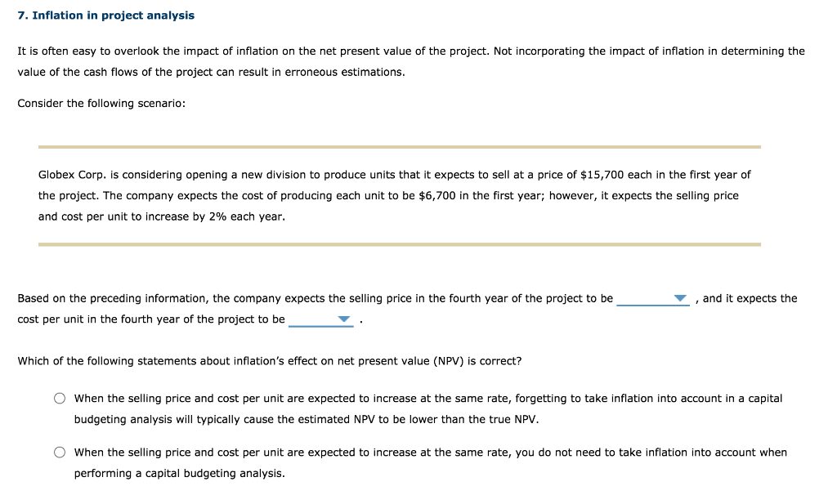Click the 'Consider the following scenario:' text
Viewport: 837px width, 504px height.
pyautogui.click(x=101, y=103)
